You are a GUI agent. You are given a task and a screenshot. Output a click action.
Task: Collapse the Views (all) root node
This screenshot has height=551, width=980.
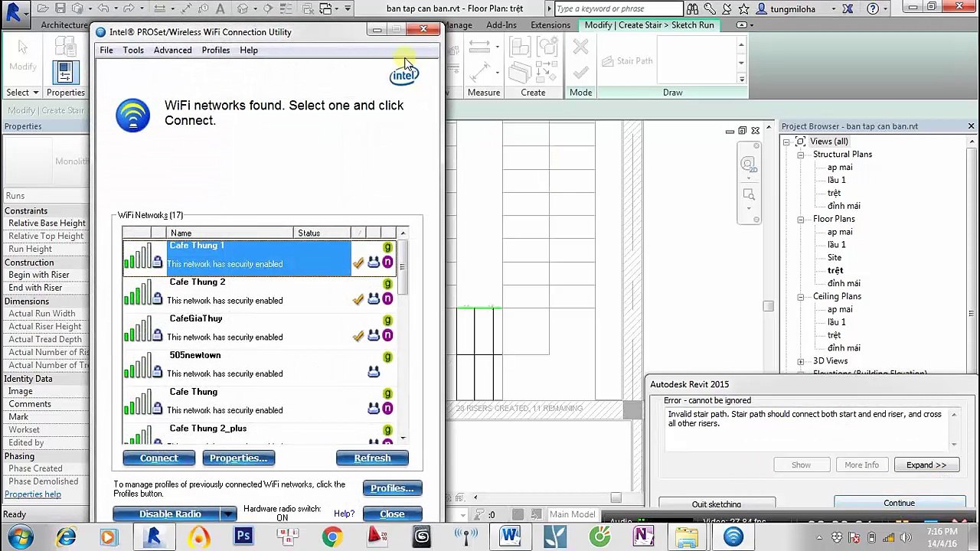pyautogui.click(x=786, y=142)
